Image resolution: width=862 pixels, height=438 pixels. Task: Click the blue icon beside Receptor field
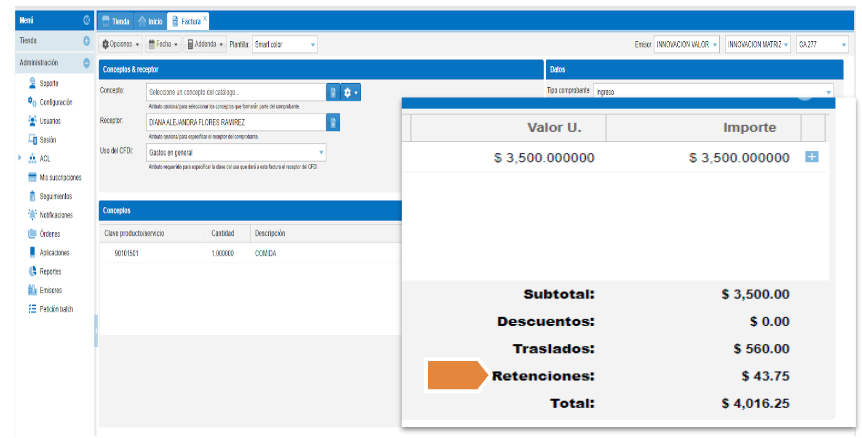333,122
